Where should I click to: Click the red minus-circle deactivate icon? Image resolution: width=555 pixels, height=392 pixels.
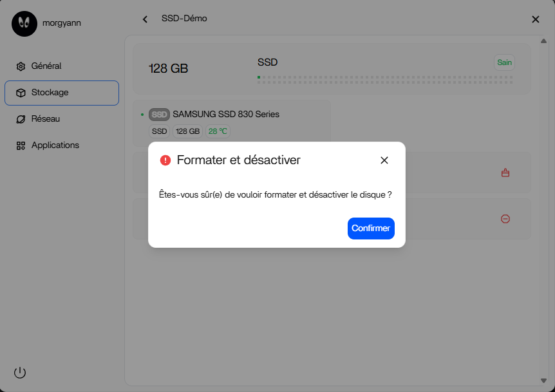tap(505, 219)
